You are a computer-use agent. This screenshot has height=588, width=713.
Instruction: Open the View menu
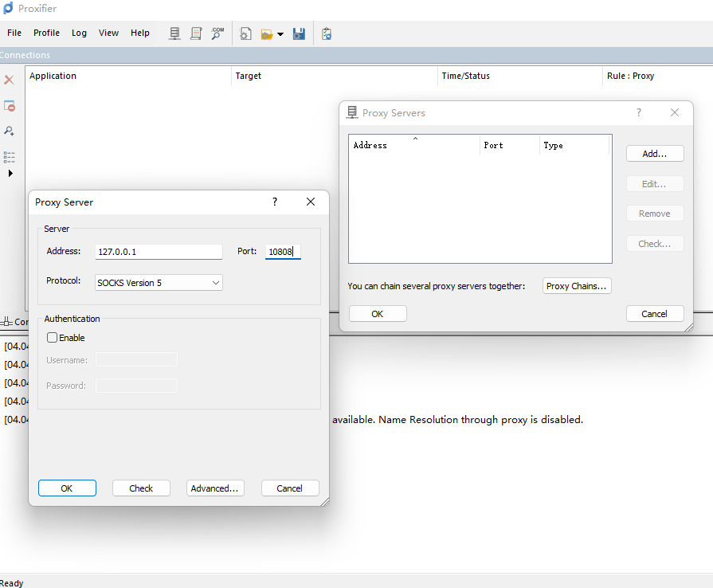(108, 33)
